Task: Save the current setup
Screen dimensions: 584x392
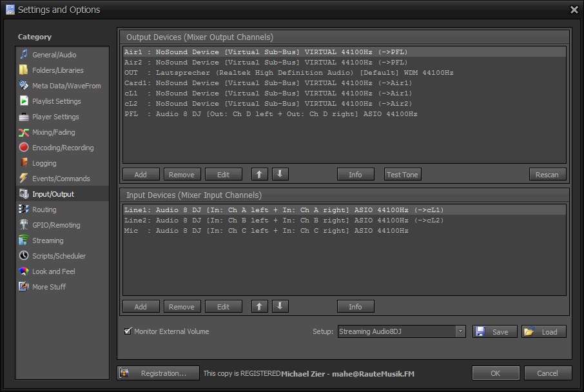Action: (494, 331)
